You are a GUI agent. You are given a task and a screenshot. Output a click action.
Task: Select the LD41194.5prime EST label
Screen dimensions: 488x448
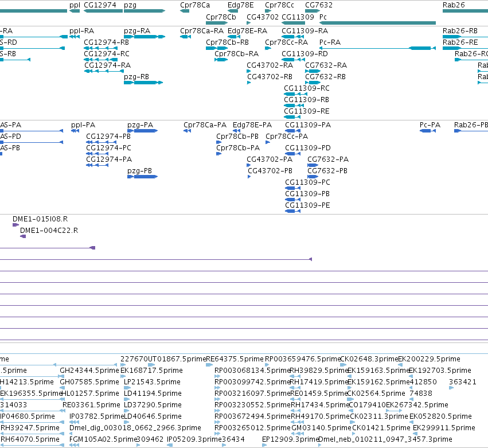click(153, 394)
